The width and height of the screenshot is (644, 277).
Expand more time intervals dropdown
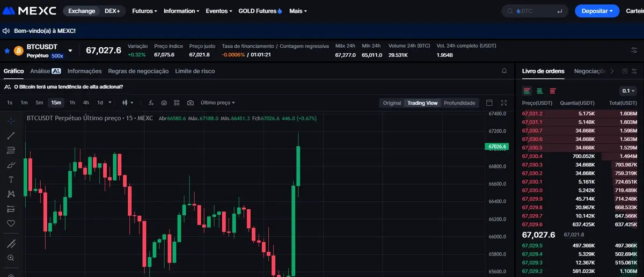click(110, 103)
